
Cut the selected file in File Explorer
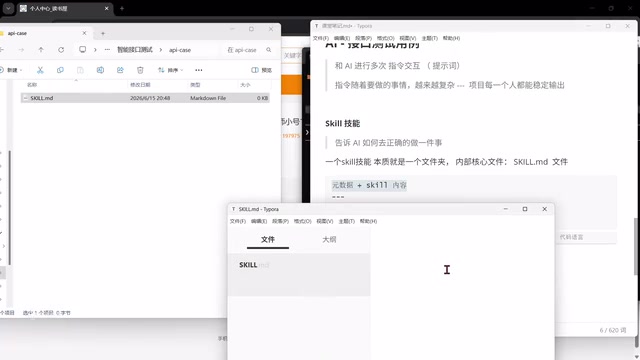click(40, 70)
